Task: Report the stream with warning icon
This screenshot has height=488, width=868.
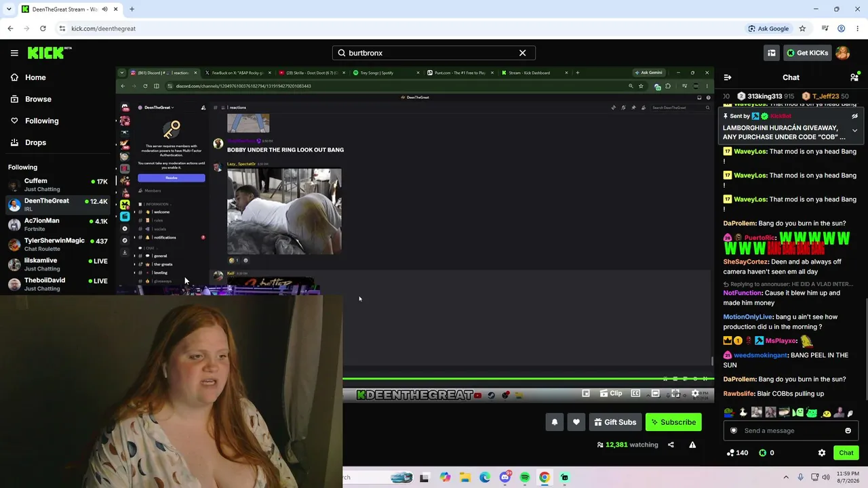Action: (692, 445)
